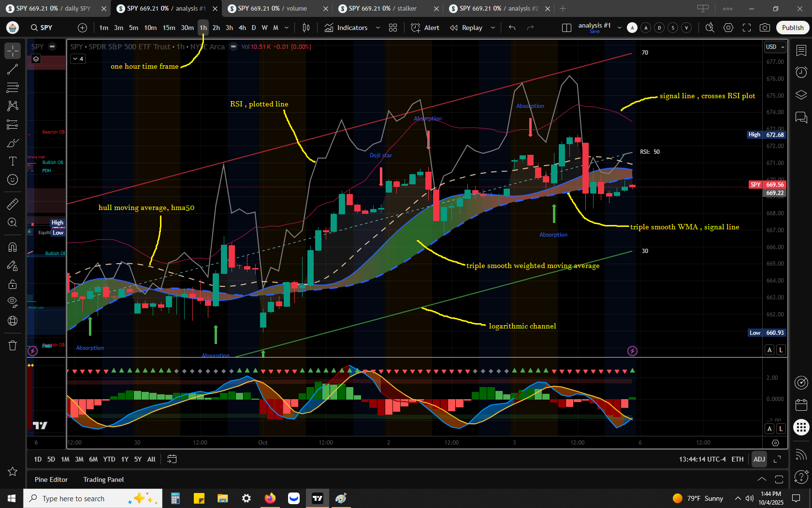Screen dimensions: 812x508
Task: Open the watchlist panel icon
Action: [801, 50]
